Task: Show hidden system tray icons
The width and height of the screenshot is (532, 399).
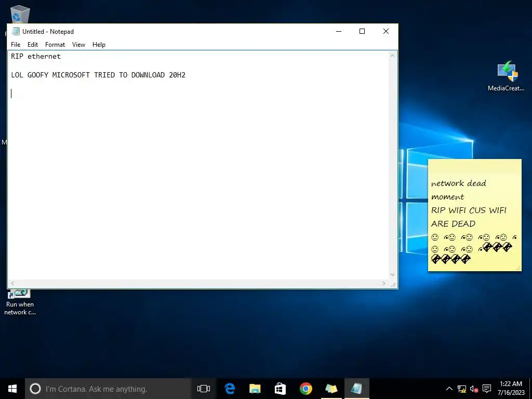Action: coord(449,389)
